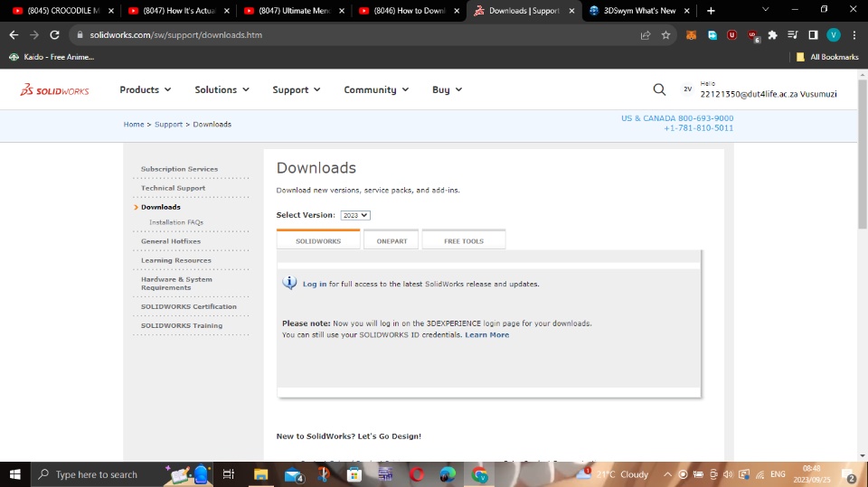Screen dimensions: 868x487
Task: Open Chrome three-dot menu
Action: click(x=854, y=35)
